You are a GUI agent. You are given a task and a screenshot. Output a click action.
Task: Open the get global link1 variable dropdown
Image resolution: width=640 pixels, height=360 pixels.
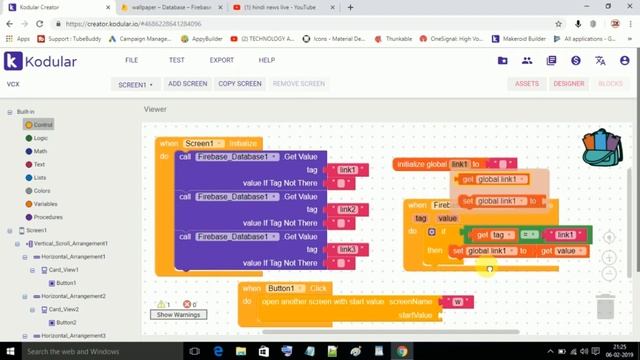522,179
